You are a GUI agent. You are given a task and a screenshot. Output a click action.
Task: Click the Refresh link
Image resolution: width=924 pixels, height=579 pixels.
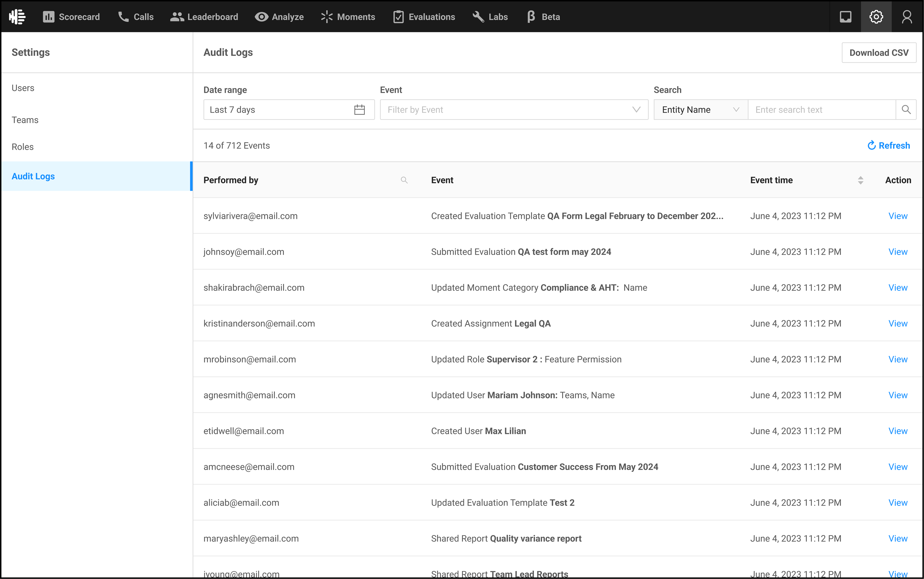(888, 145)
